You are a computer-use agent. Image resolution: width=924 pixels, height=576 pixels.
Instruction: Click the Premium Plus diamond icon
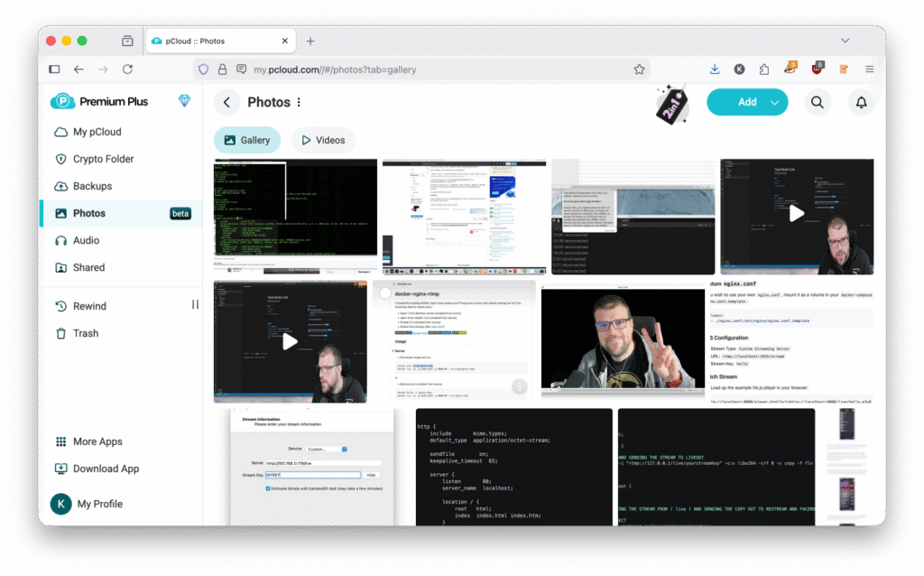point(185,101)
